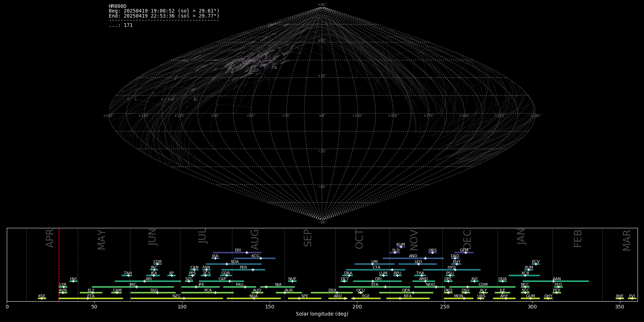Click the NDA shower label

[254, 296]
